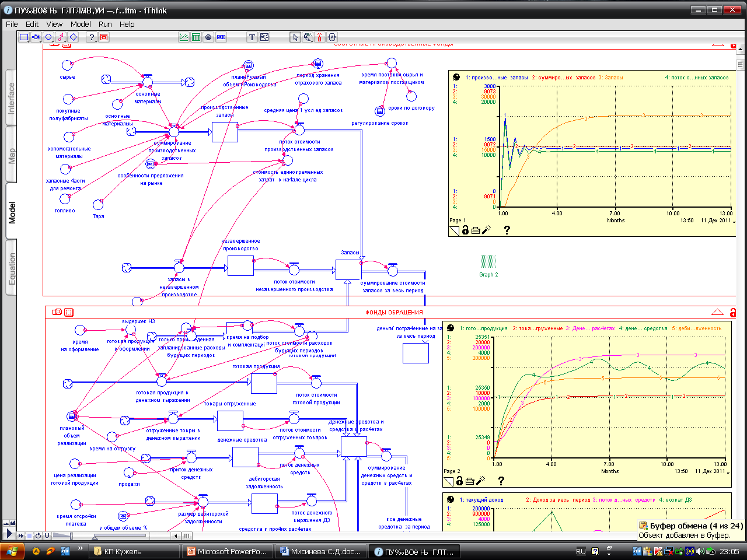This screenshot has height=560, width=747.
Task: Select the Flow tool in toolbar
Action: pos(36,37)
